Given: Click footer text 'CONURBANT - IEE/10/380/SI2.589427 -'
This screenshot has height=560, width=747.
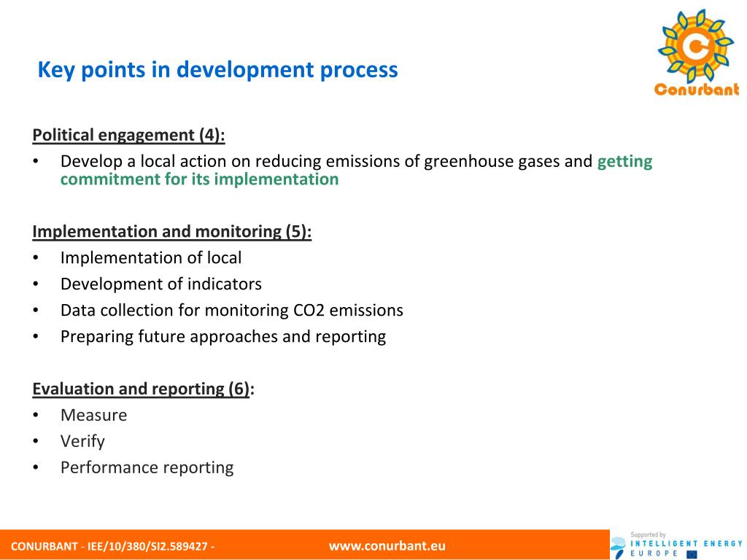Looking at the screenshot, I should coord(113,546).
